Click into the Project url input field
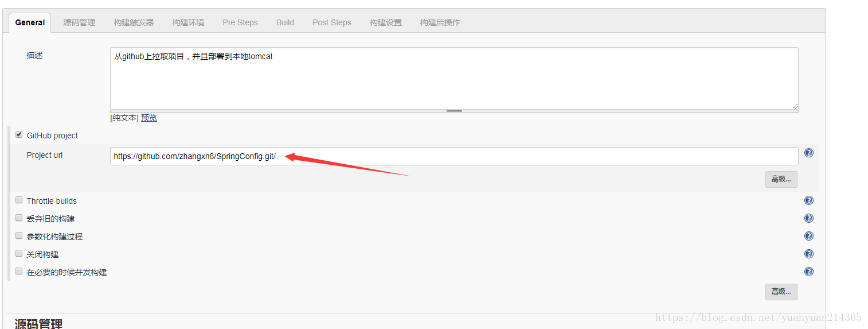 [x=454, y=156]
